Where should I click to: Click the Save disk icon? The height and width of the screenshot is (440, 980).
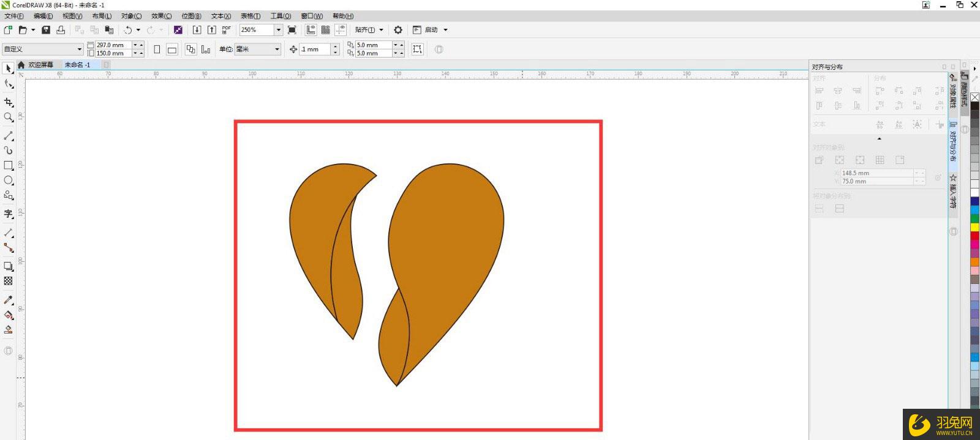click(x=46, y=30)
